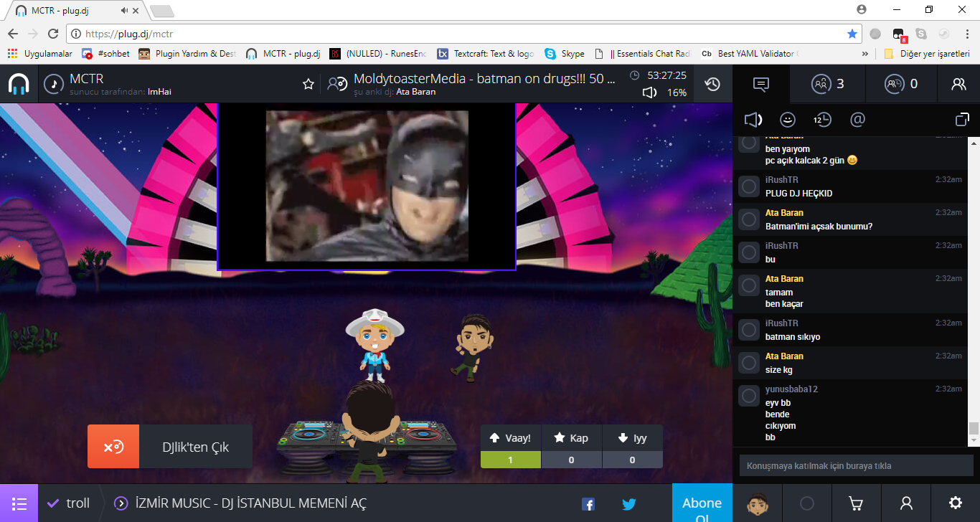Image resolution: width=980 pixels, height=522 pixels.
Task: Open the (NULLED) - RunesEnc bookmark
Action: (x=378, y=54)
